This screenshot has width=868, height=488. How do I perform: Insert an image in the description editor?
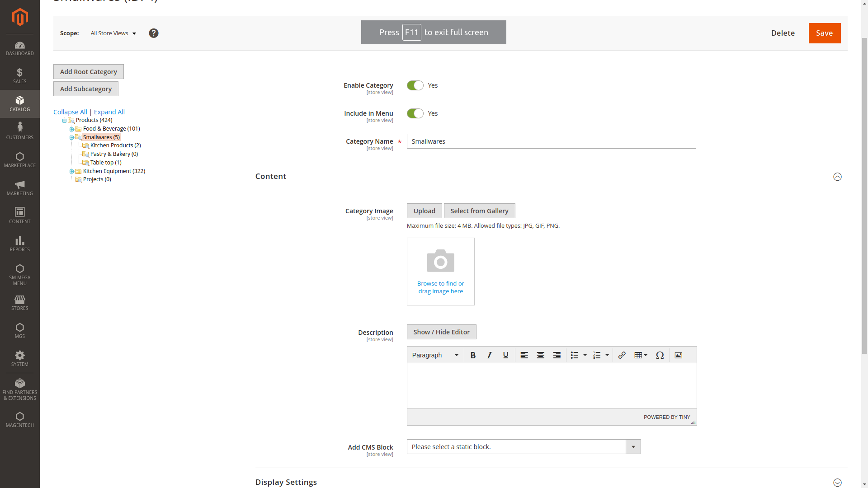coord(678,355)
